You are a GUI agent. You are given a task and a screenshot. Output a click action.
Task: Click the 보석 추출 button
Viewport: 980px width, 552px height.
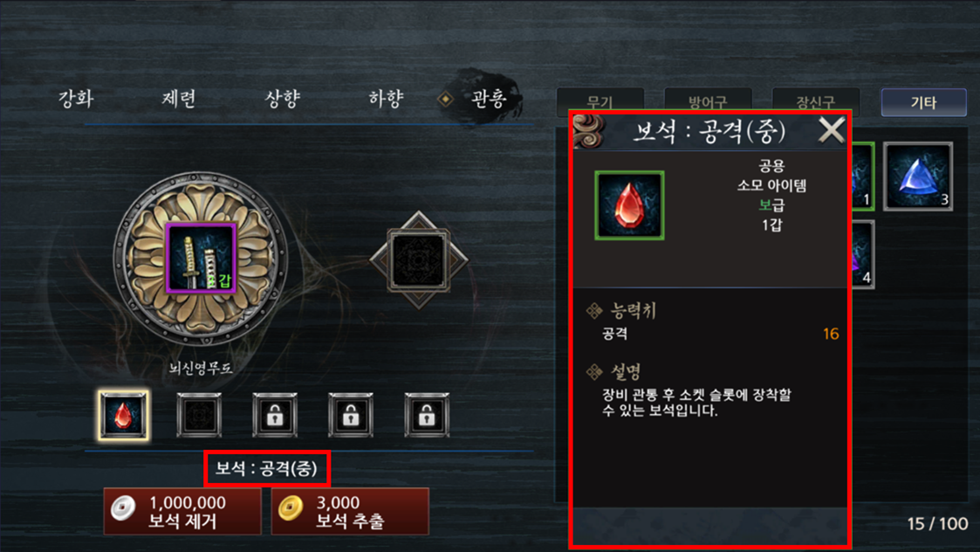350,511
